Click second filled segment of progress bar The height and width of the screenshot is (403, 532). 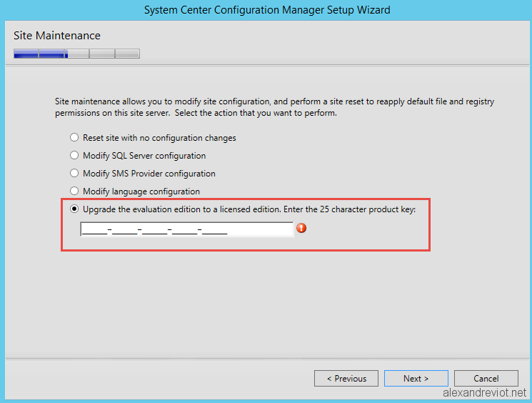(x=51, y=54)
